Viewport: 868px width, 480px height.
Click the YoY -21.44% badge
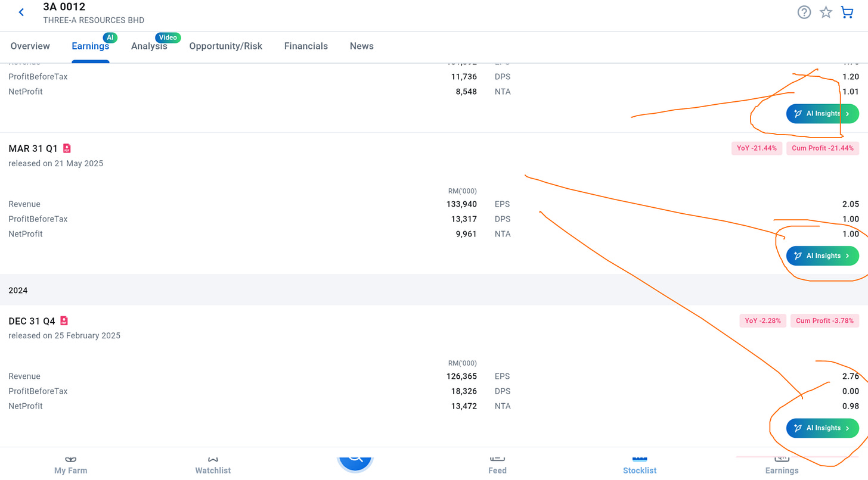[757, 148]
